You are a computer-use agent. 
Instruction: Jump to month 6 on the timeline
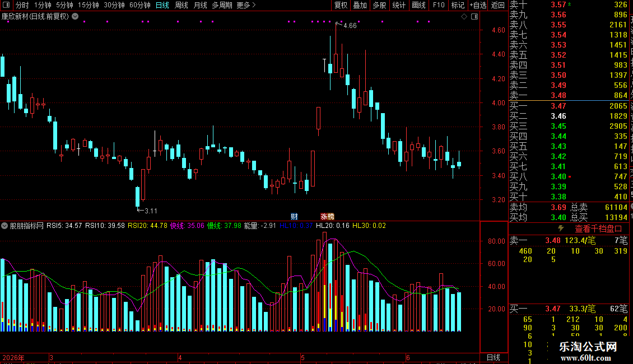pyautogui.click(x=408, y=357)
